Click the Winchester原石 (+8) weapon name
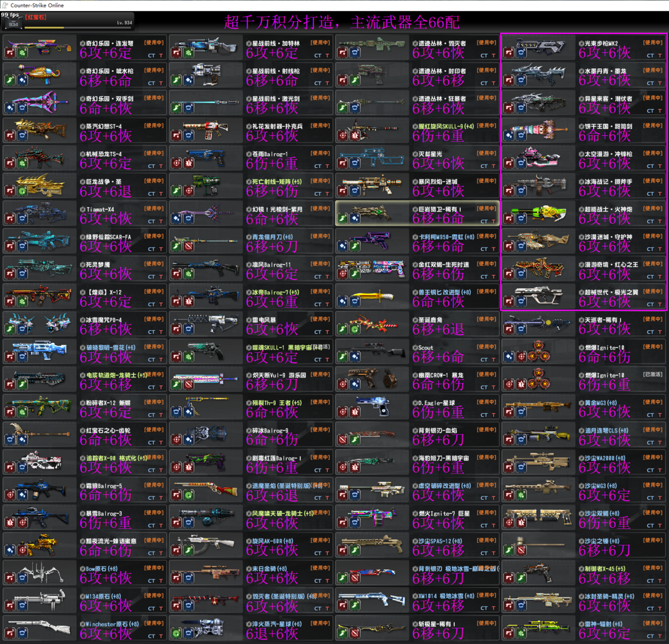 point(112,624)
